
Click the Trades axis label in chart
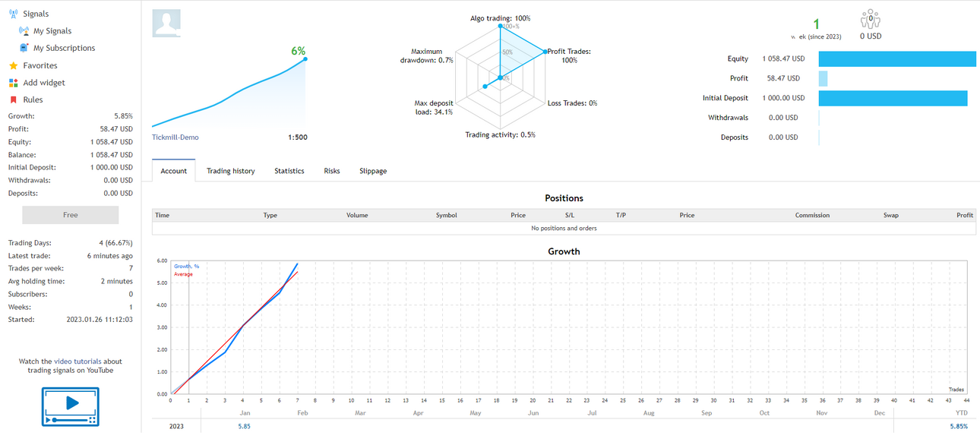pos(956,390)
